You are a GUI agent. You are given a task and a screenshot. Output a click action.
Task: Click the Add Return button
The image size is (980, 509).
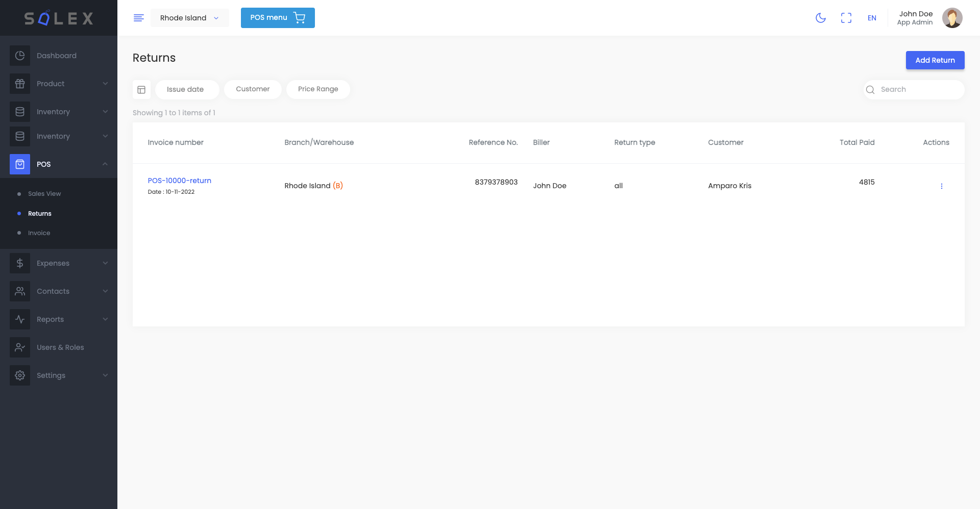(x=935, y=60)
